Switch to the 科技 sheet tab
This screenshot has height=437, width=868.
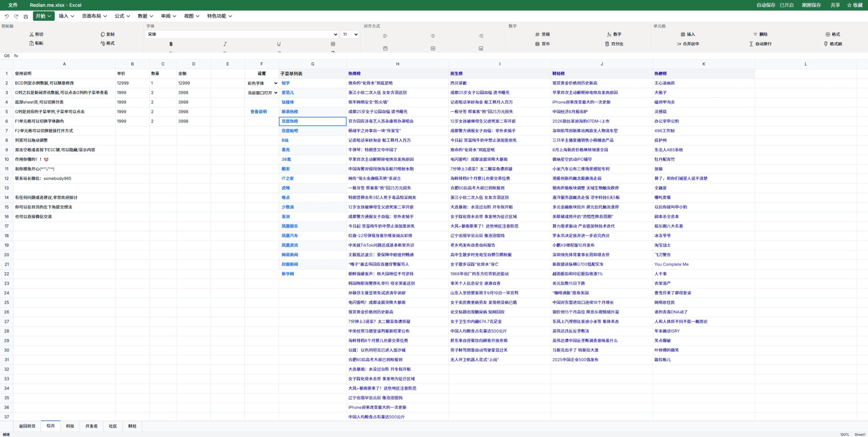[70, 426]
